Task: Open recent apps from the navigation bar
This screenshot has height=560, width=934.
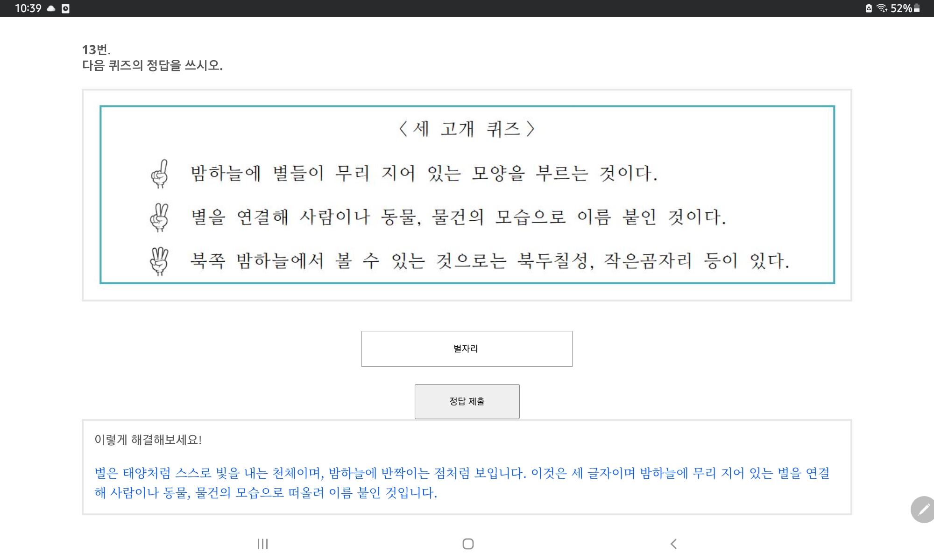Action: pyautogui.click(x=263, y=544)
